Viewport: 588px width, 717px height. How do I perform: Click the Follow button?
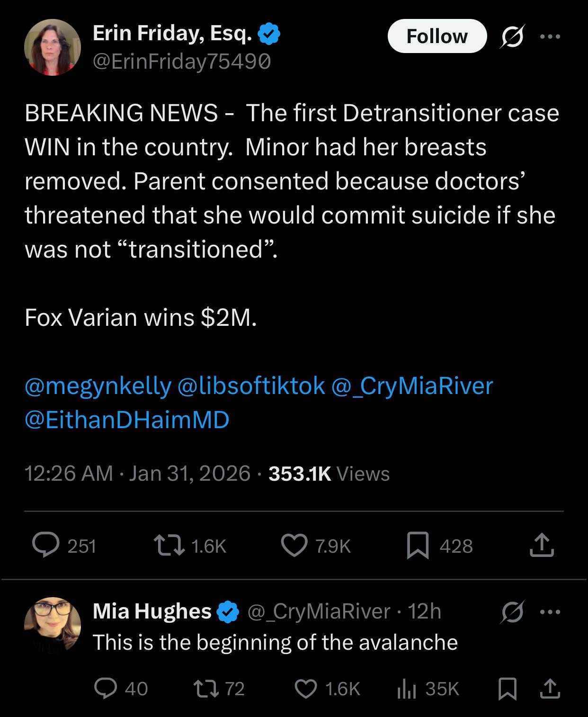437,36
